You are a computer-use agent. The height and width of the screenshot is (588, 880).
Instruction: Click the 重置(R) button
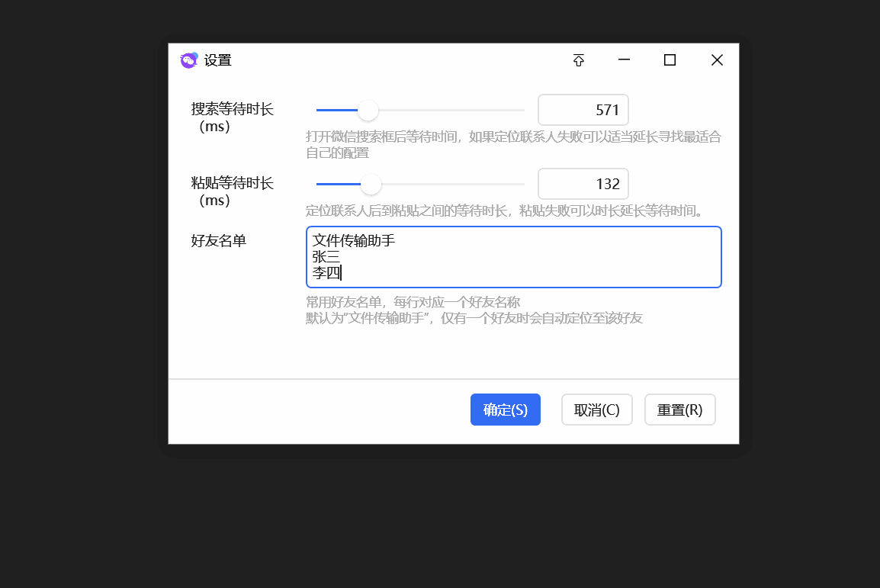coord(679,410)
